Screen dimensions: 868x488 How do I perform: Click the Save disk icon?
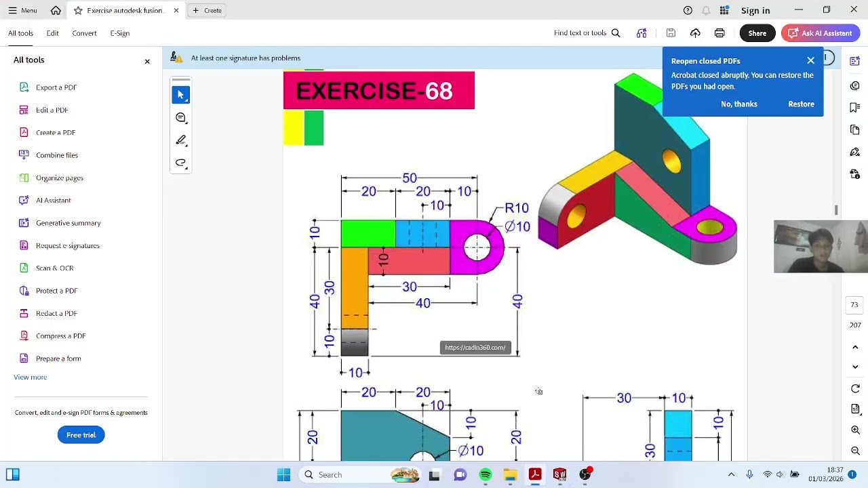click(671, 33)
